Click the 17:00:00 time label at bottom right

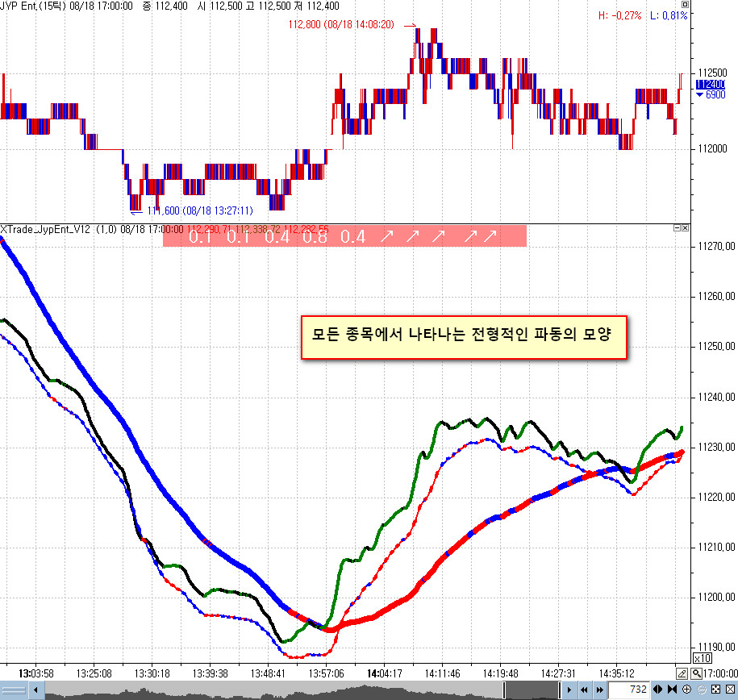tap(720, 673)
